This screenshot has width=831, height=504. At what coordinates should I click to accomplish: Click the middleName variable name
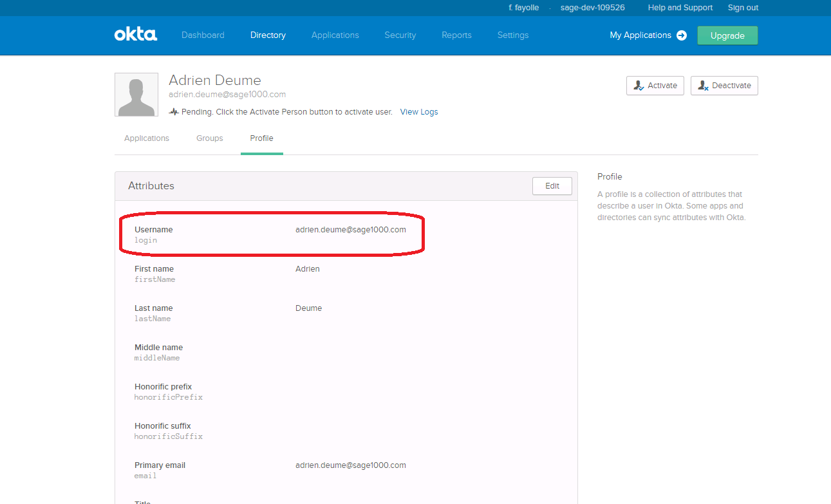[157, 358]
